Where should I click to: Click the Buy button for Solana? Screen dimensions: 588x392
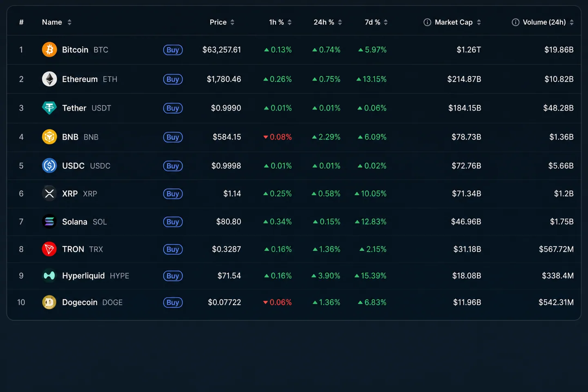pos(173,222)
